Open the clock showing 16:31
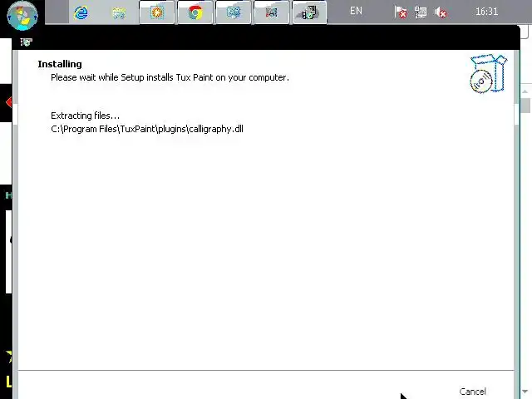Screen dimensions: 532x399 pos(486,12)
